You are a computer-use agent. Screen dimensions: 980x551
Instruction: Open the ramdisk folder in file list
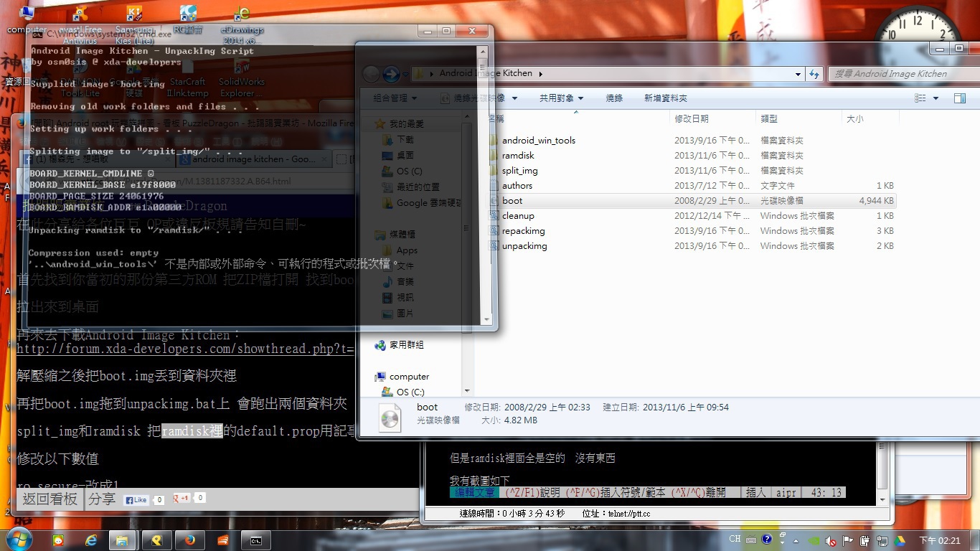(x=518, y=156)
